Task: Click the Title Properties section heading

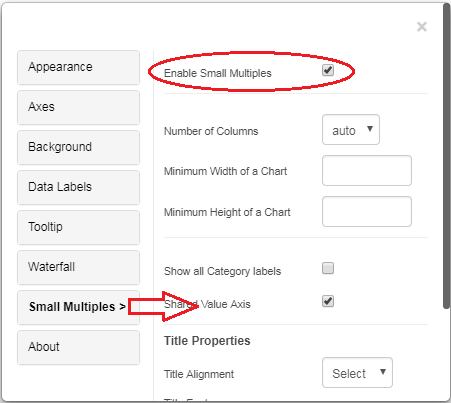Action: tap(207, 341)
